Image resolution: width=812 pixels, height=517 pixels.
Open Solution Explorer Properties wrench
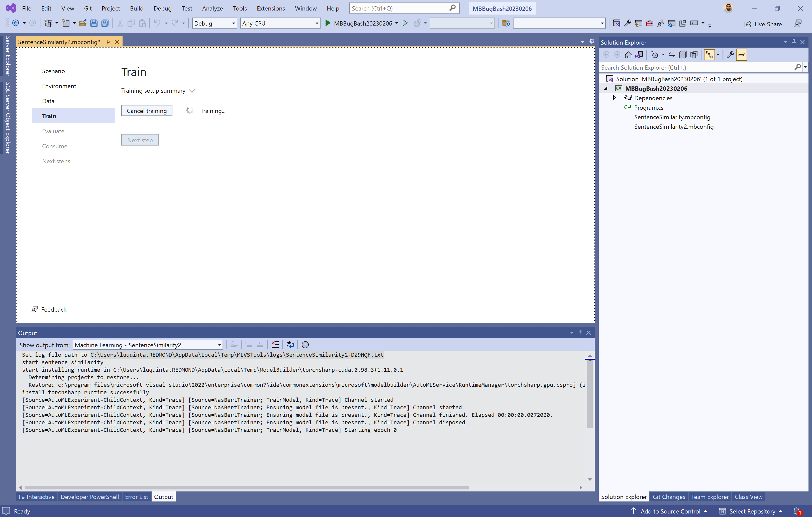coord(730,55)
